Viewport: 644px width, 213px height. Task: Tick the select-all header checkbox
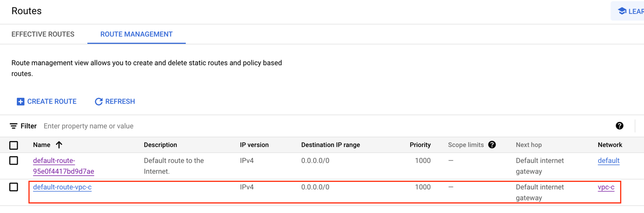pyautogui.click(x=14, y=145)
